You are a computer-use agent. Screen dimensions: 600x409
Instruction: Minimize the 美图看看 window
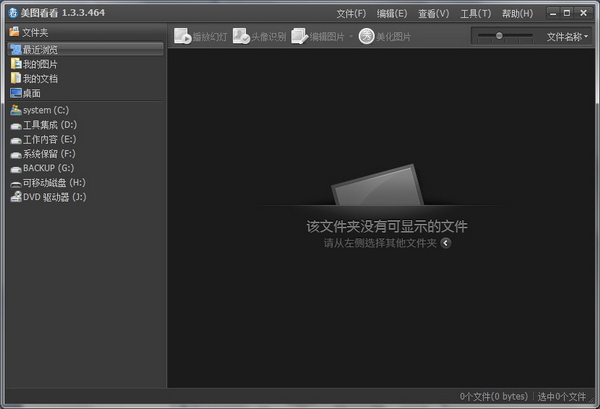[x=553, y=13]
